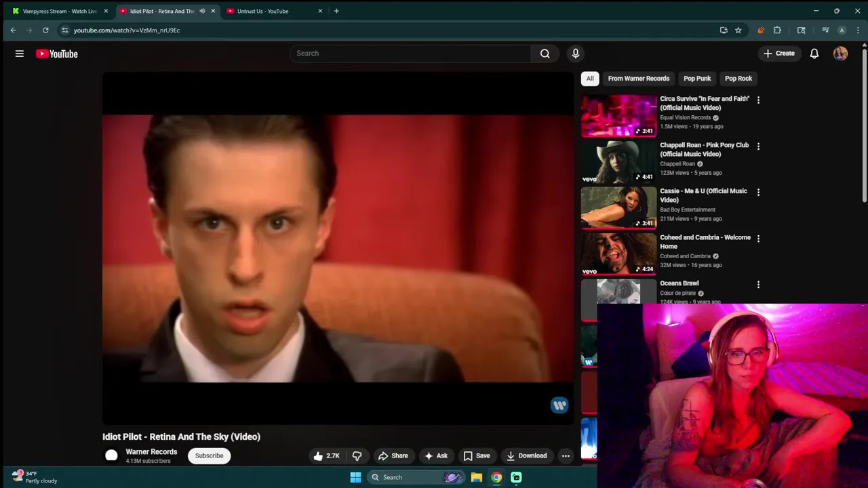Click the Create button
868x488 pixels.
[779, 54]
